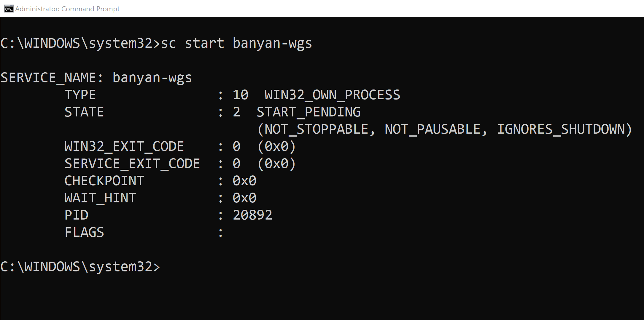Click the SERVICE_NAME label in the output

pos(52,78)
